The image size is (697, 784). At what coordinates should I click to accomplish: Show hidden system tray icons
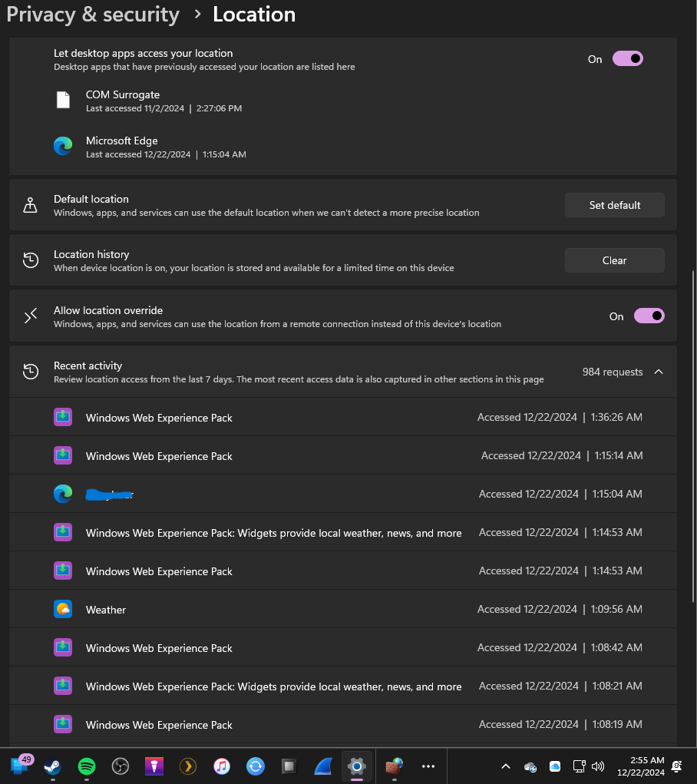click(x=506, y=766)
